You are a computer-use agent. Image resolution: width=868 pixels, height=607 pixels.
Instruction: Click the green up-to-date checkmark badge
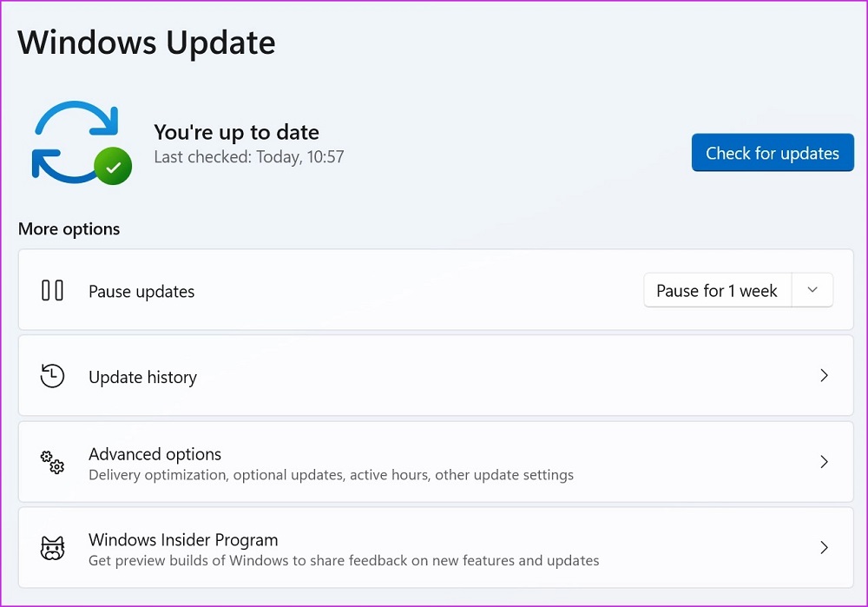coord(113,166)
